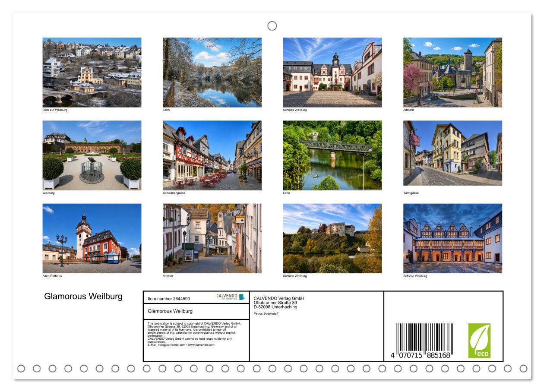Click 'Glamorous Weilburg' inside the item box
Screen dimensions: 544x392
[170, 311]
